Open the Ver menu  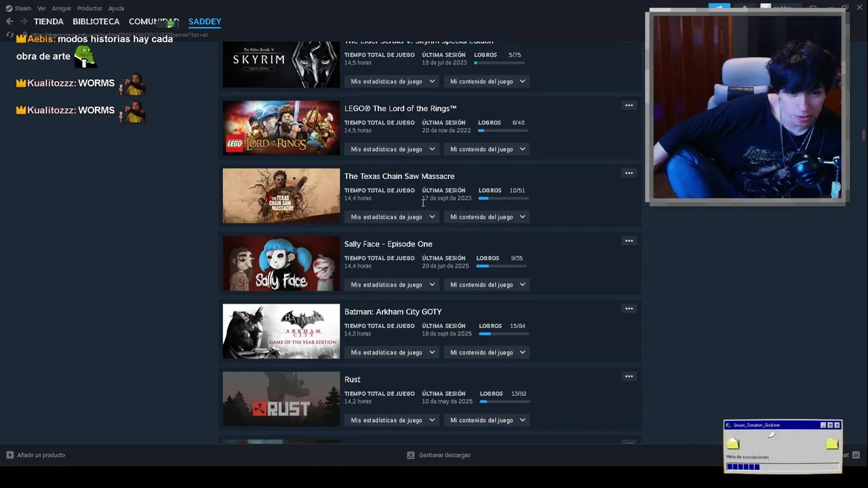(41, 8)
